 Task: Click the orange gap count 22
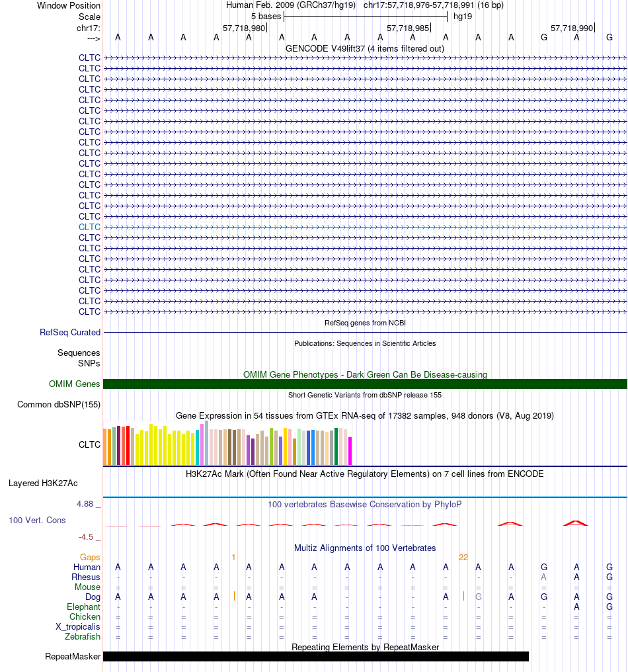[463, 557]
